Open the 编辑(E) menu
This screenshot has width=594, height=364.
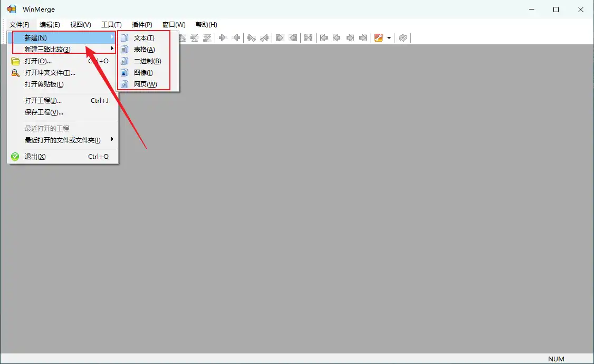pos(50,25)
